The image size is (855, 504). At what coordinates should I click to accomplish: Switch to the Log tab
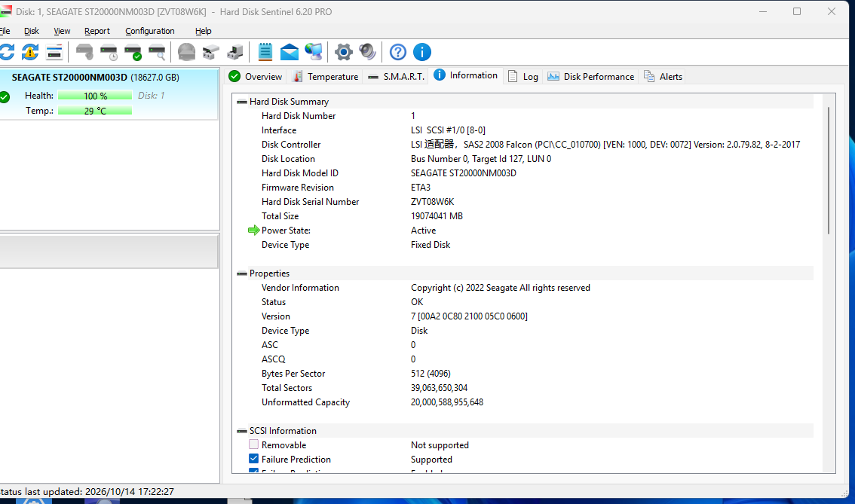click(523, 76)
